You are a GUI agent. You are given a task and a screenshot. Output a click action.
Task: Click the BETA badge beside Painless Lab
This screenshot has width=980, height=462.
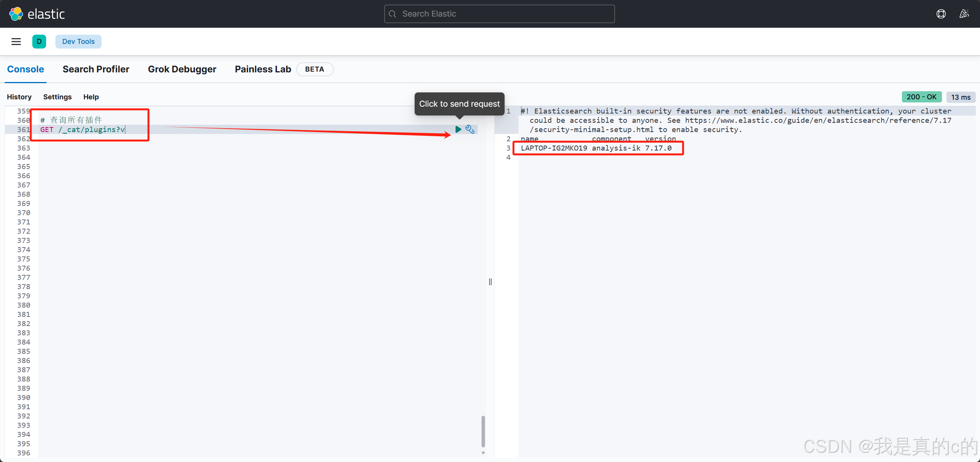pyautogui.click(x=315, y=69)
